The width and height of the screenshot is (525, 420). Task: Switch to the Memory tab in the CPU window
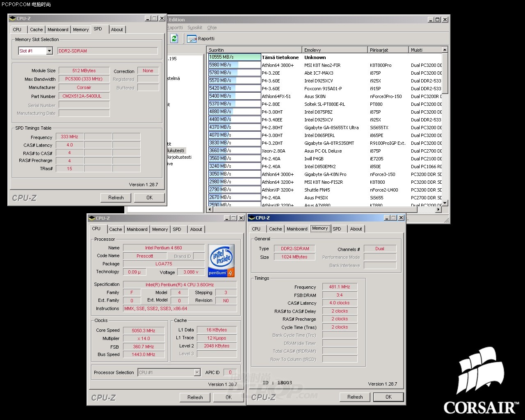(160, 229)
